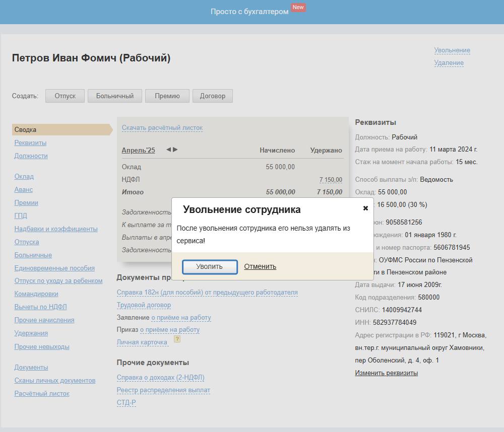The height and width of the screenshot is (432, 504).
Task: Click the red New badge in header
Action: tap(298, 8)
